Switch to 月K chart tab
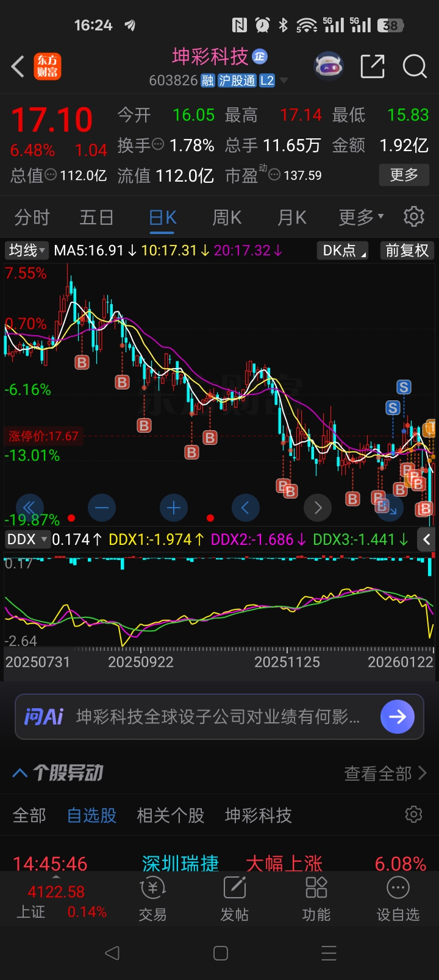 coord(292,217)
